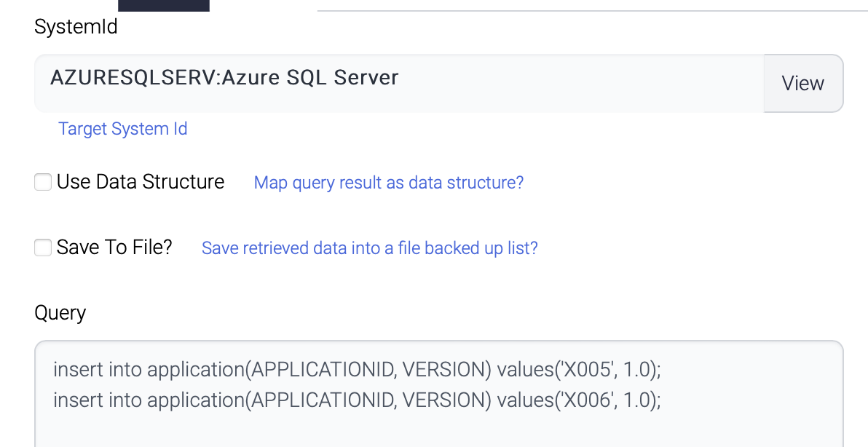Click the Query field label
868x447 pixels.
[x=60, y=313]
